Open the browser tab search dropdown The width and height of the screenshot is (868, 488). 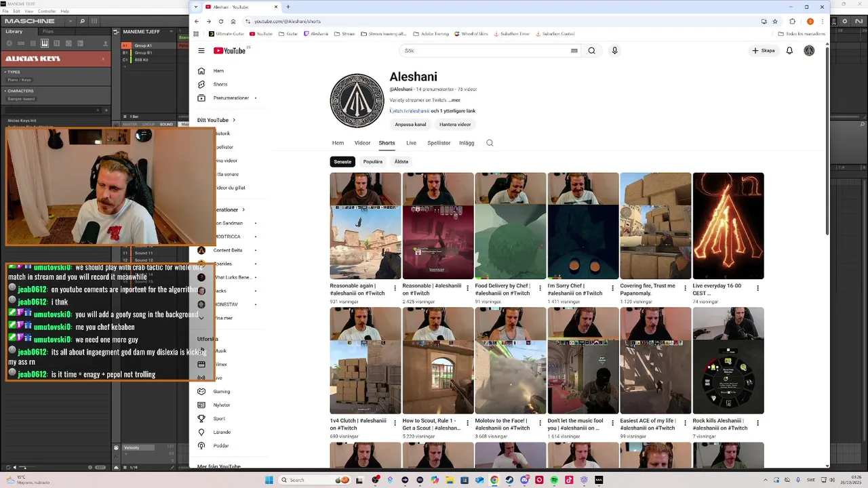click(196, 7)
